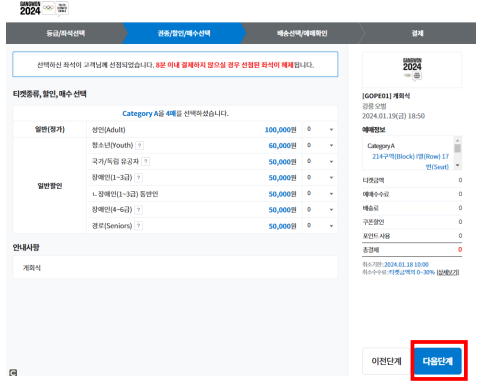Click the Gangwon 2024 event thumbnail
Screen dimensions: 486x392
[x=412, y=69]
